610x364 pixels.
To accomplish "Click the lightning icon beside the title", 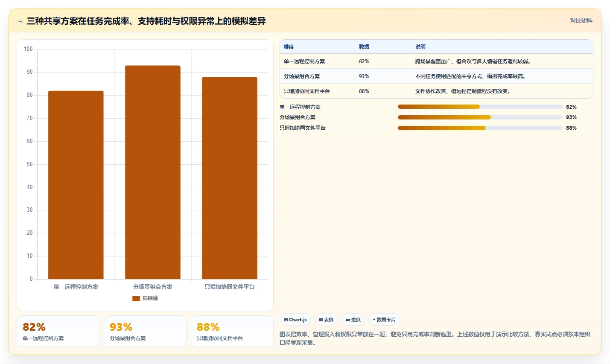I will click(20, 21).
